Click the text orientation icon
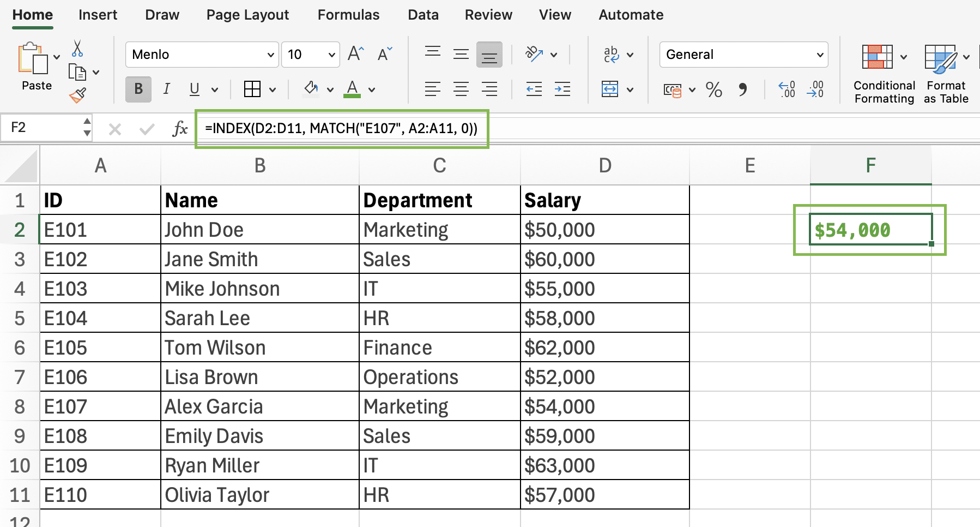The image size is (980, 527). click(534, 54)
